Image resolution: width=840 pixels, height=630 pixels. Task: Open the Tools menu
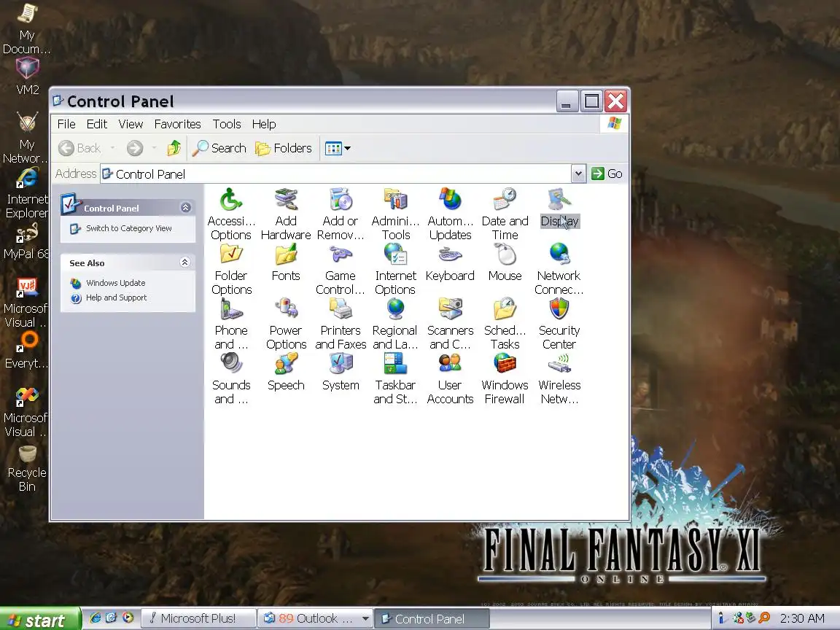(x=227, y=124)
